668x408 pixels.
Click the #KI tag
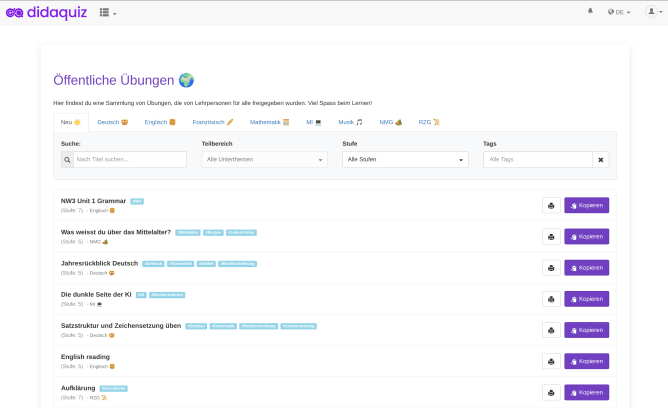click(141, 295)
